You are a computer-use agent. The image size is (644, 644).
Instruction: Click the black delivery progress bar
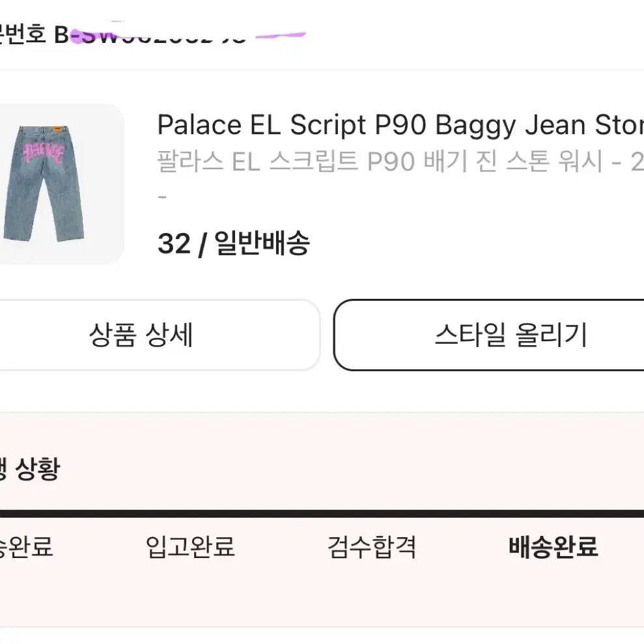point(322,513)
